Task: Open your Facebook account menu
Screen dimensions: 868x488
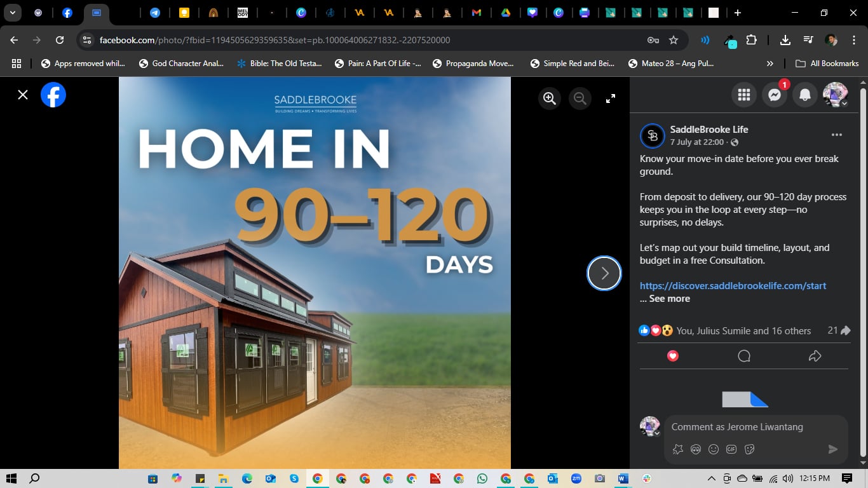Action: pos(836,95)
